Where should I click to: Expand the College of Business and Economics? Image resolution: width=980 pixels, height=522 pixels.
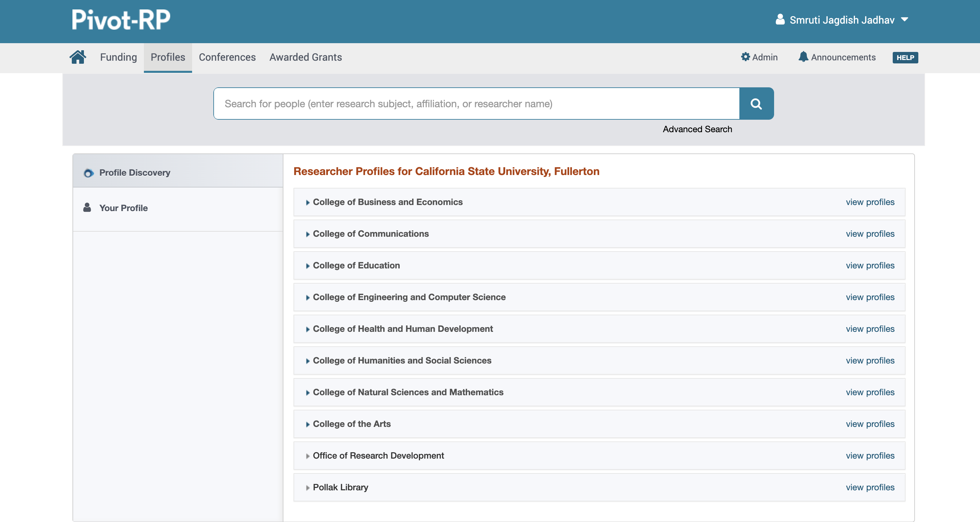(307, 202)
